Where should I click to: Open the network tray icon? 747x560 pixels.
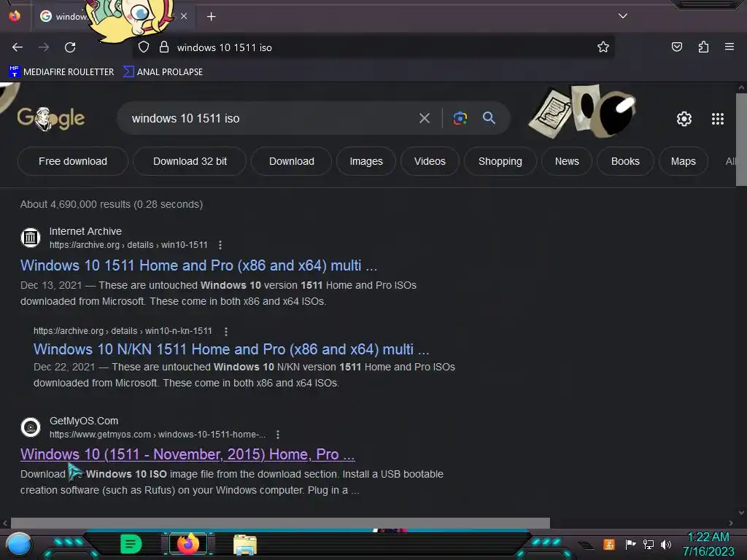point(649,544)
